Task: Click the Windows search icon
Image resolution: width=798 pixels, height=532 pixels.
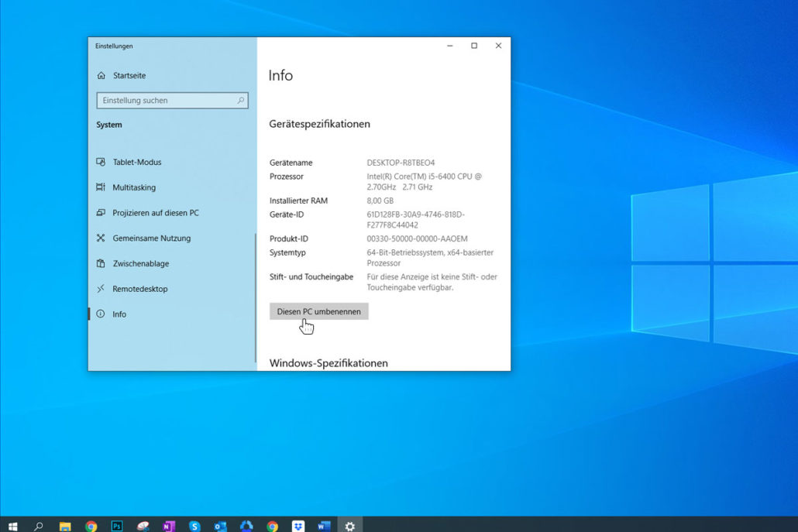Action: pyautogui.click(x=39, y=526)
